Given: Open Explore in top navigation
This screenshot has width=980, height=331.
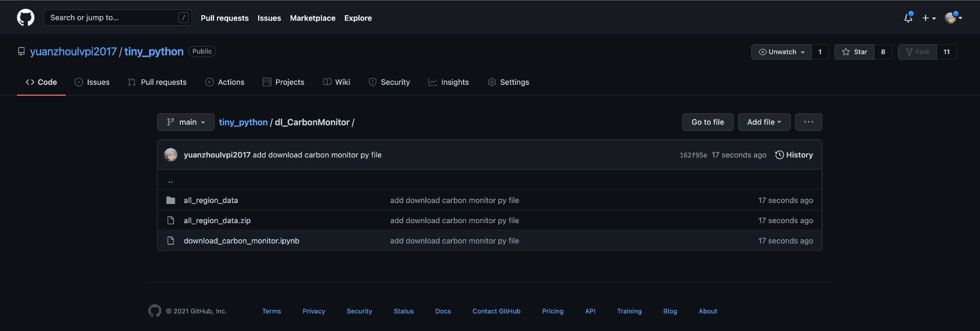Looking at the screenshot, I should 358,18.
